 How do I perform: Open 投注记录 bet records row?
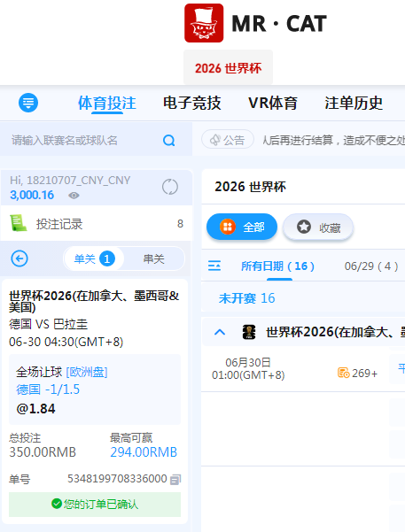tap(97, 224)
